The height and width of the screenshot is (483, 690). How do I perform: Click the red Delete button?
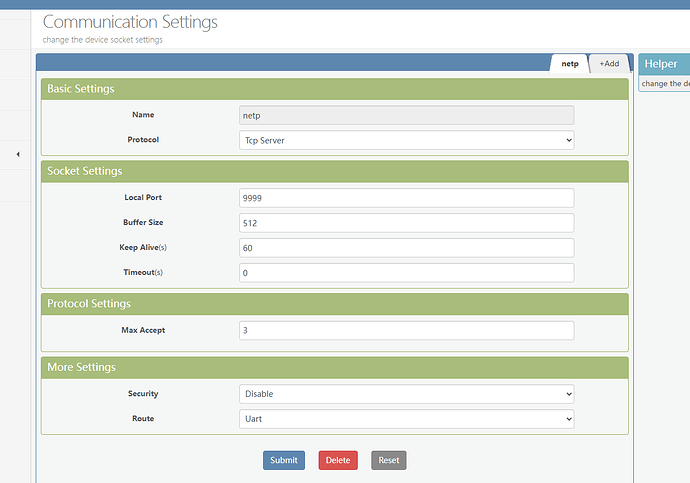pos(337,460)
